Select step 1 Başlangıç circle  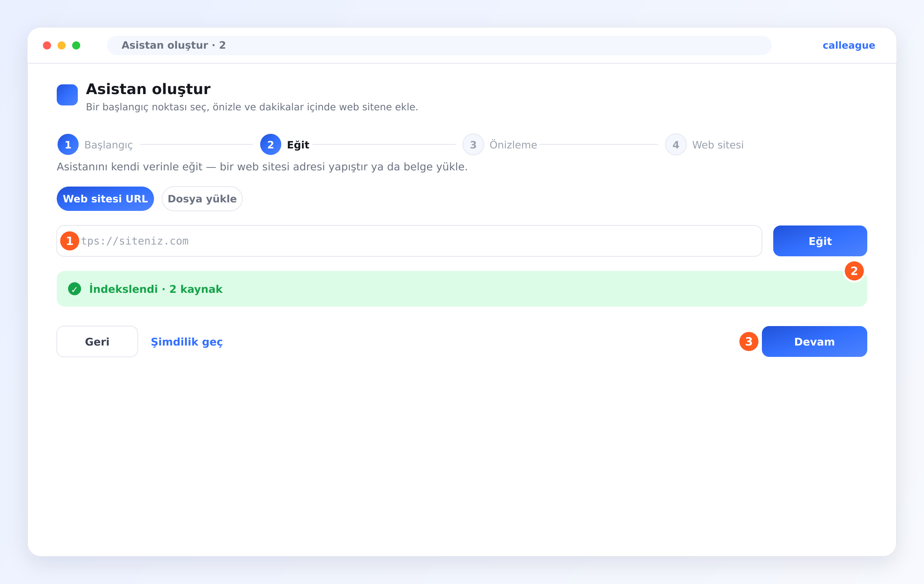[x=68, y=144]
